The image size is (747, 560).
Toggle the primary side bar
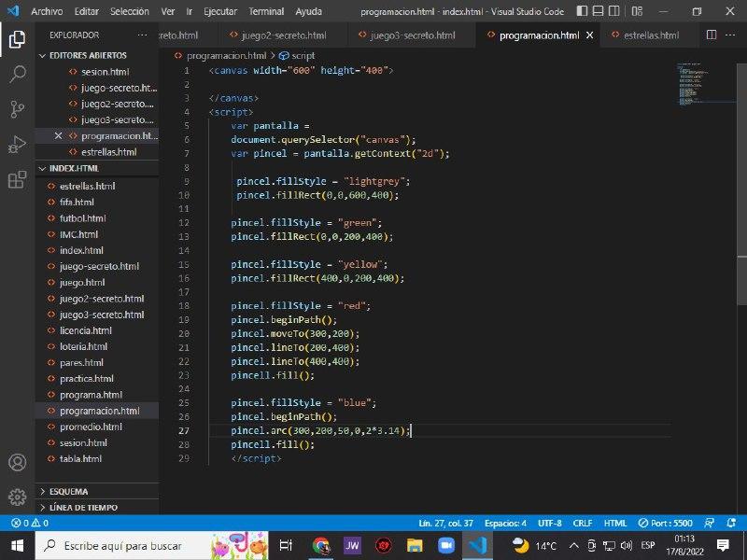click(582, 11)
